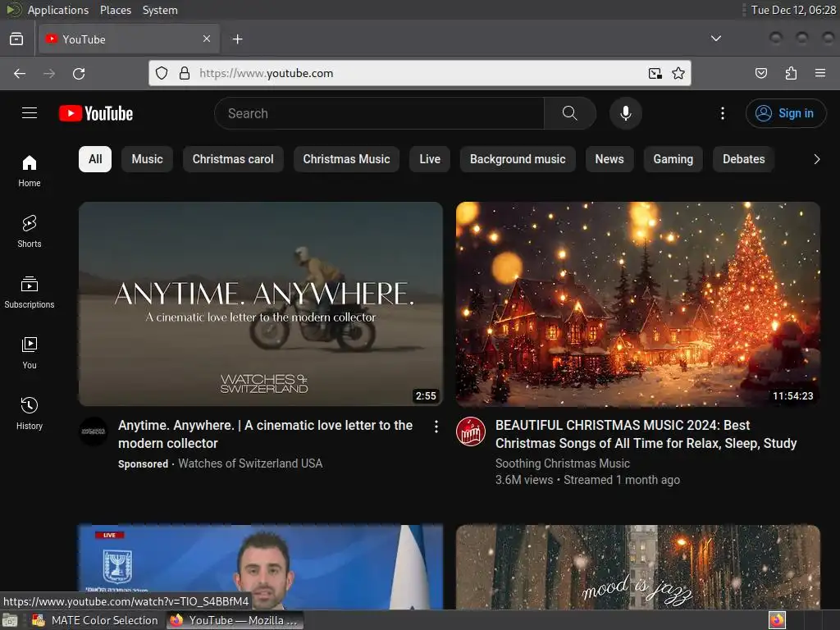Play the Christmas village thumbnail
Viewport: 840px width, 630px height.
(638, 304)
